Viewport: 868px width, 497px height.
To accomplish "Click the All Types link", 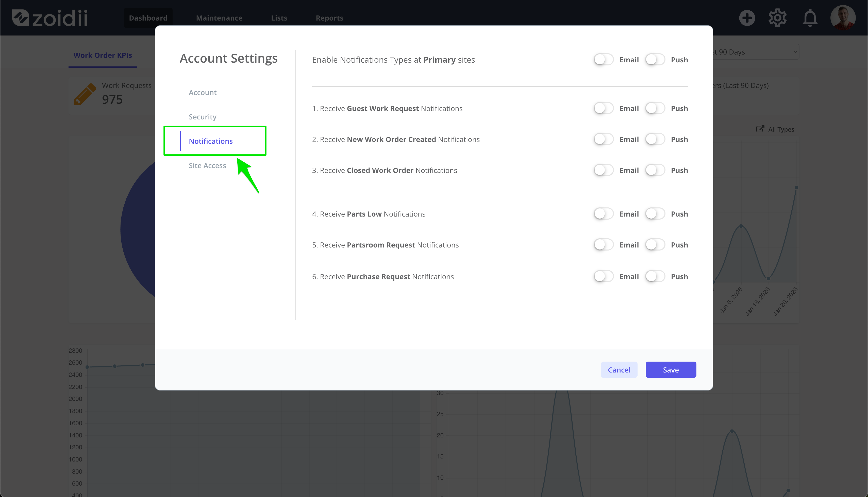I will coord(781,129).
